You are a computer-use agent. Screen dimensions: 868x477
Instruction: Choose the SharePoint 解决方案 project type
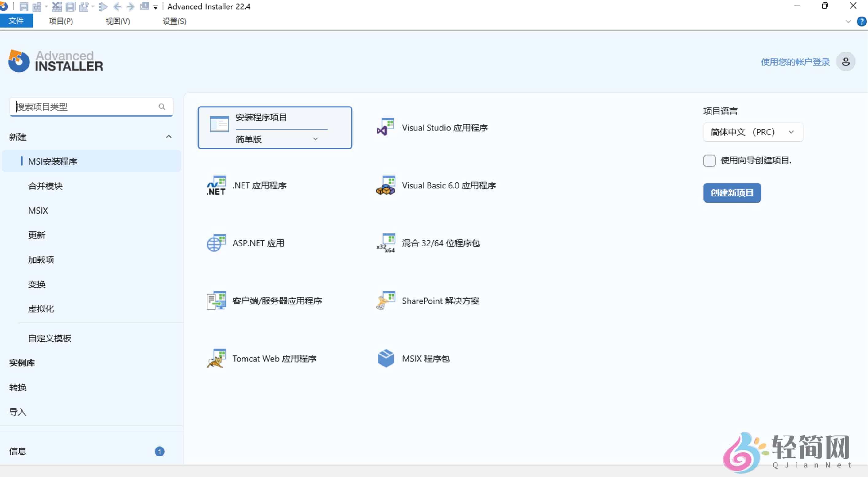point(440,301)
